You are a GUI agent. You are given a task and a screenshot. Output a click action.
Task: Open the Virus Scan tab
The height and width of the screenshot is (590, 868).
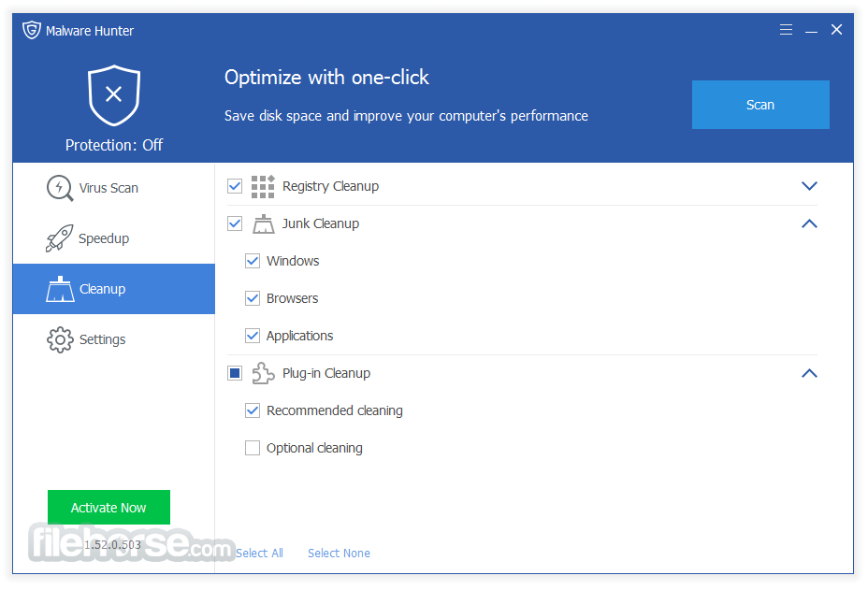114,188
